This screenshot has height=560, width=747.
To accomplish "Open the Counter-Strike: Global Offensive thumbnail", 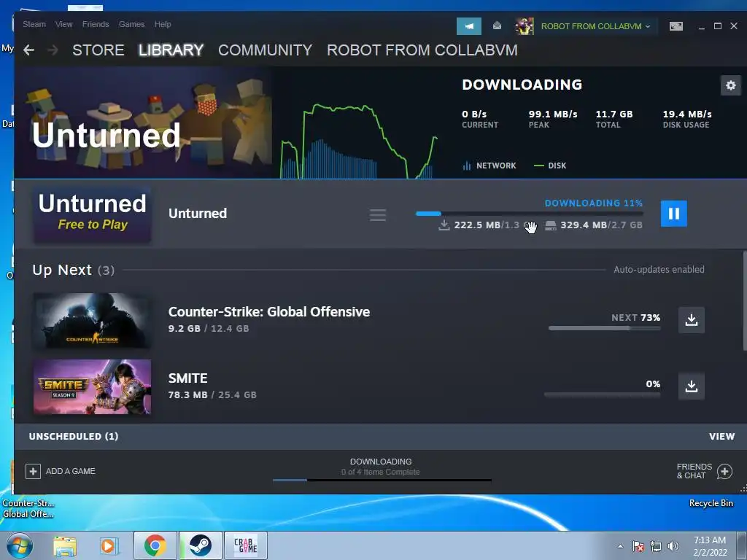I will pos(92,320).
